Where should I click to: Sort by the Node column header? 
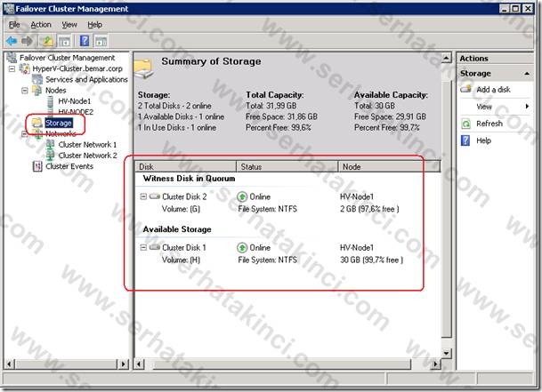pyautogui.click(x=387, y=166)
